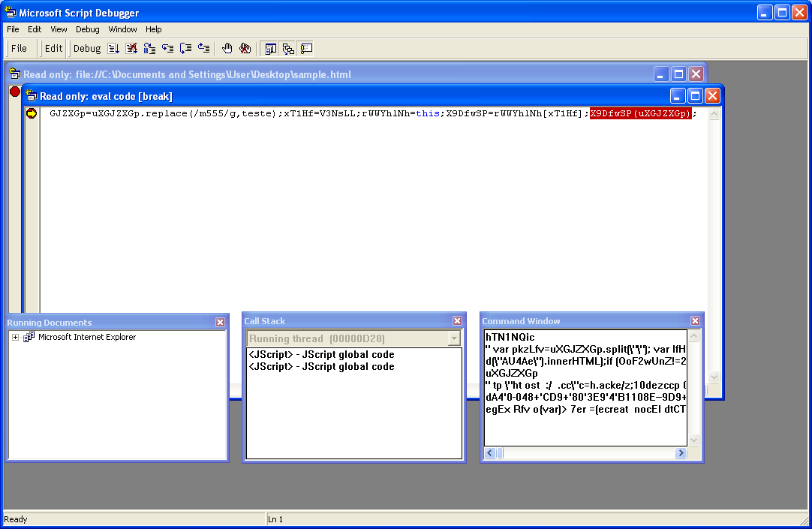The height and width of the screenshot is (529, 812).
Task: Click the red breakpoint marker in sample.html
Action: (x=14, y=92)
